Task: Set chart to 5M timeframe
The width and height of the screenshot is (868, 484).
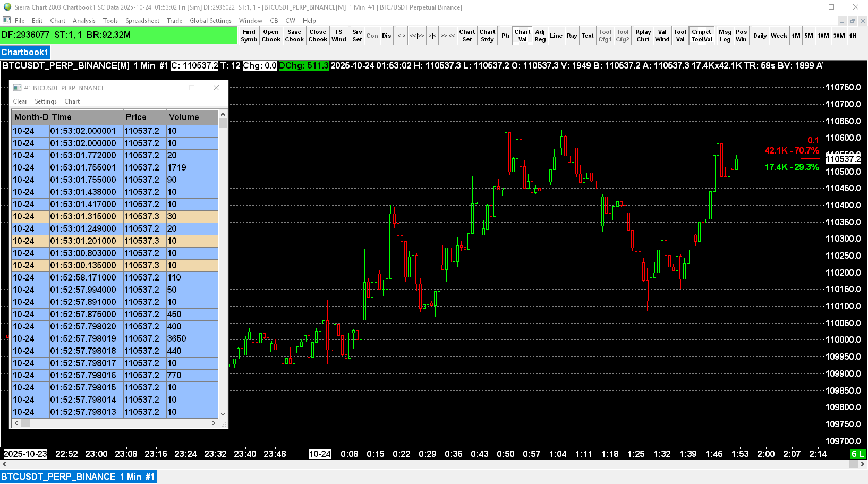Action: (x=809, y=36)
